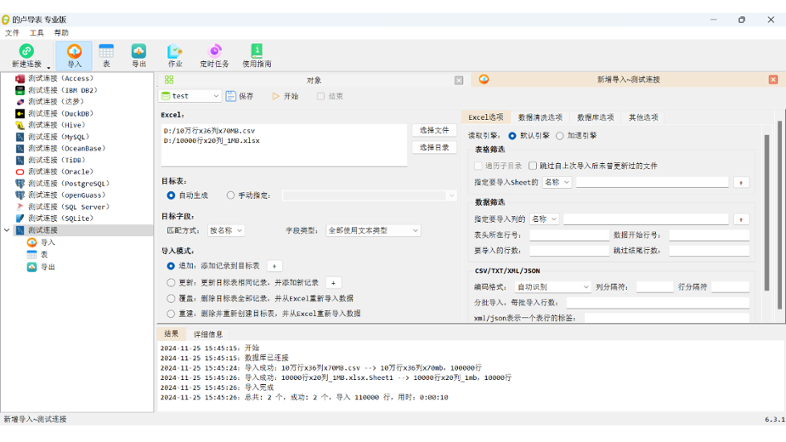786x442 pixels.
Task: Open the 文件 menu
Action: pyautogui.click(x=12, y=33)
